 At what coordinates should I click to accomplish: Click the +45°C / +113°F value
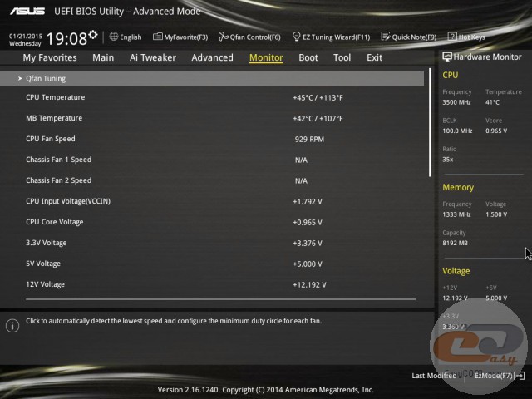tap(318, 98)
